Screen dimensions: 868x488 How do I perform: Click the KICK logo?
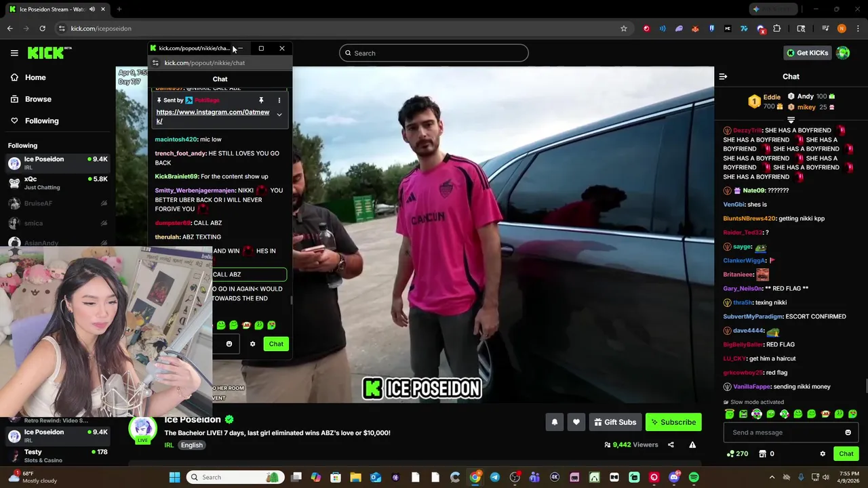(50, 53)
